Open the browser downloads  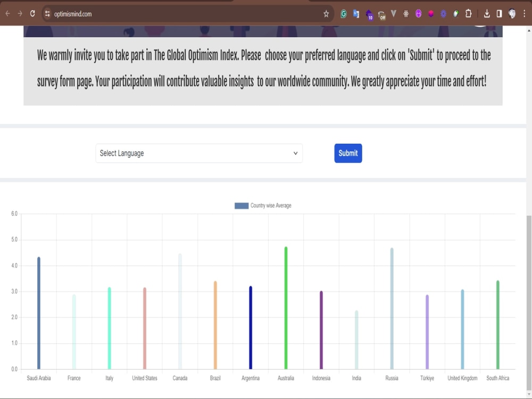487,14
